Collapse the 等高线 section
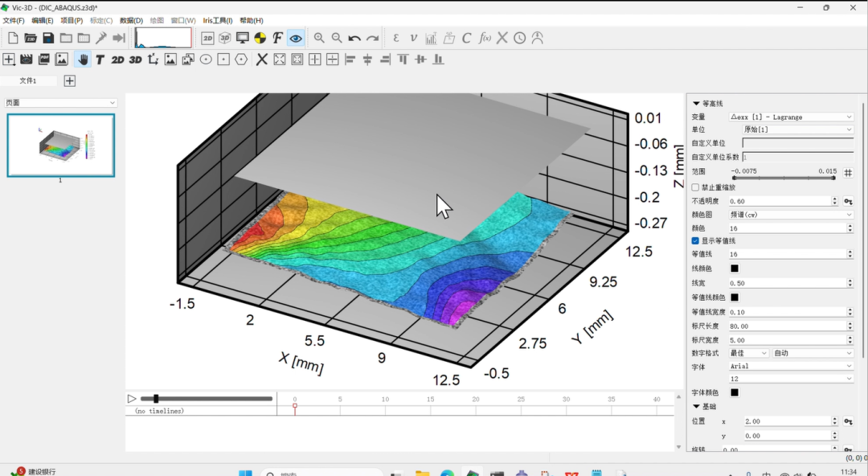 696,104
